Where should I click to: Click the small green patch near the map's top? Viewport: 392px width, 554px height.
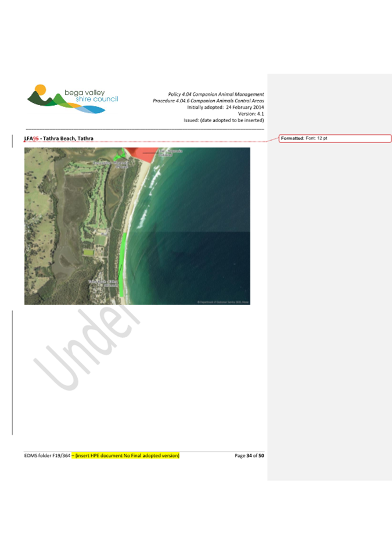pos(118,156)
